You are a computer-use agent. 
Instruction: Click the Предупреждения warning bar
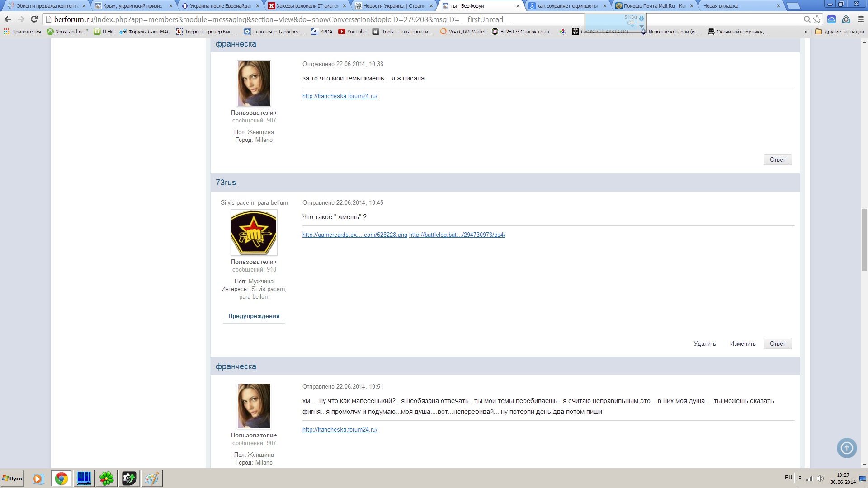point(254,316)
